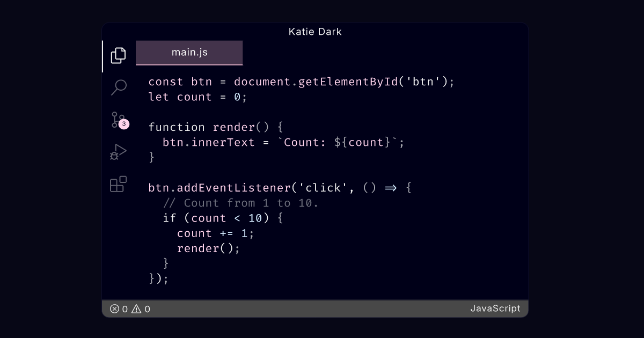The image size is (644, 338).
Task: Switch to the main.js tab
Action: click(189, 53)
